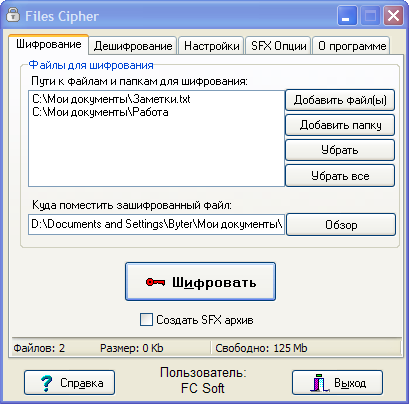Click the Добавить папку button

(340, 125)
